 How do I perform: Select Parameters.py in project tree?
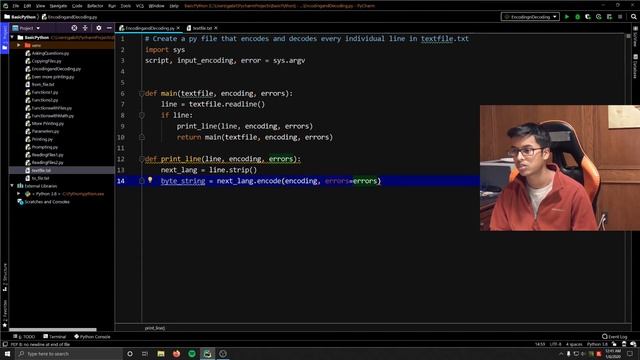(45, 131)
